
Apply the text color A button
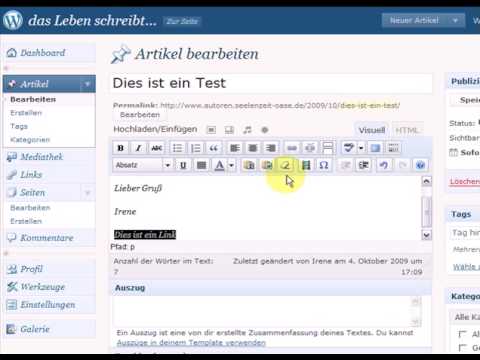[x=219, y=165]
